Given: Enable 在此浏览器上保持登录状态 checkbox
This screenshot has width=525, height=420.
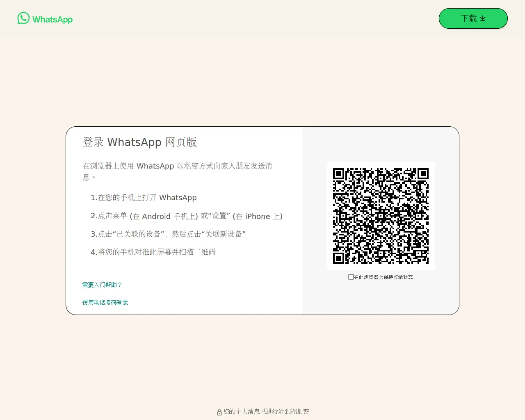Looking at the screenshot, I should (x=351, y=277).
